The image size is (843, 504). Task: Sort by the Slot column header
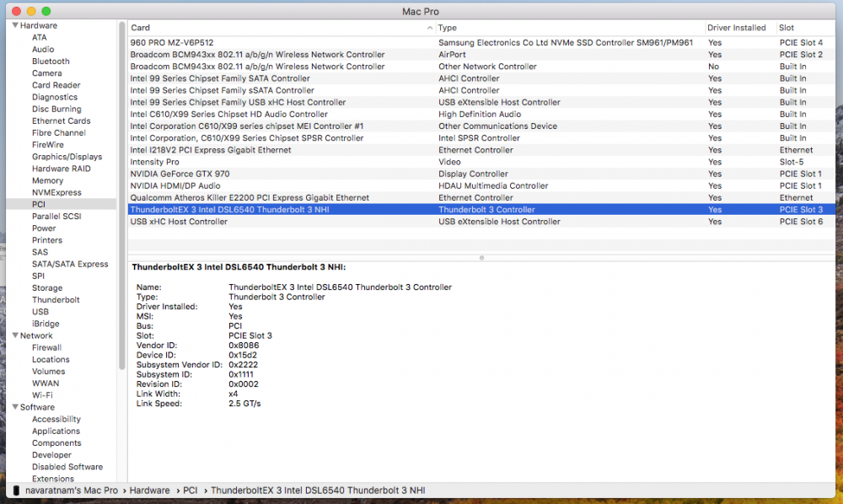click(x=786, y=28)
